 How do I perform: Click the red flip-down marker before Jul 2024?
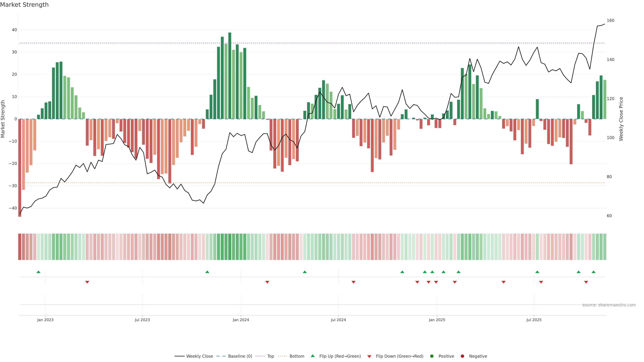[267, 282]
